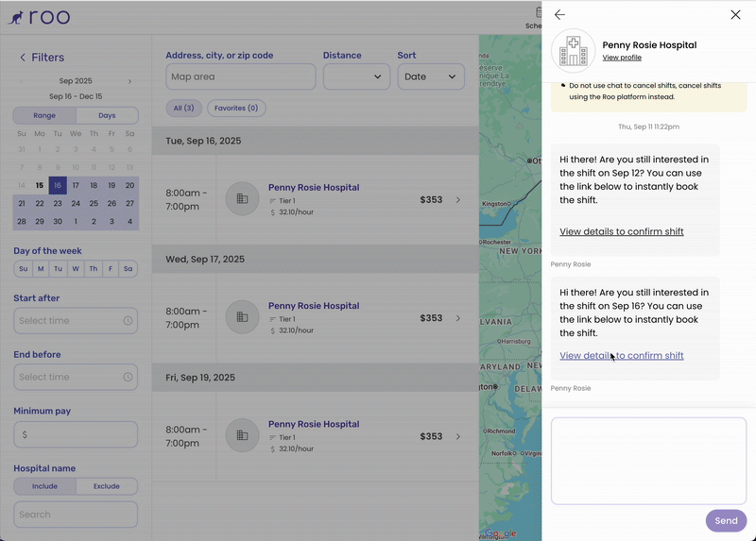Toggle Th day-of-week filter

[x=93, y=269]
